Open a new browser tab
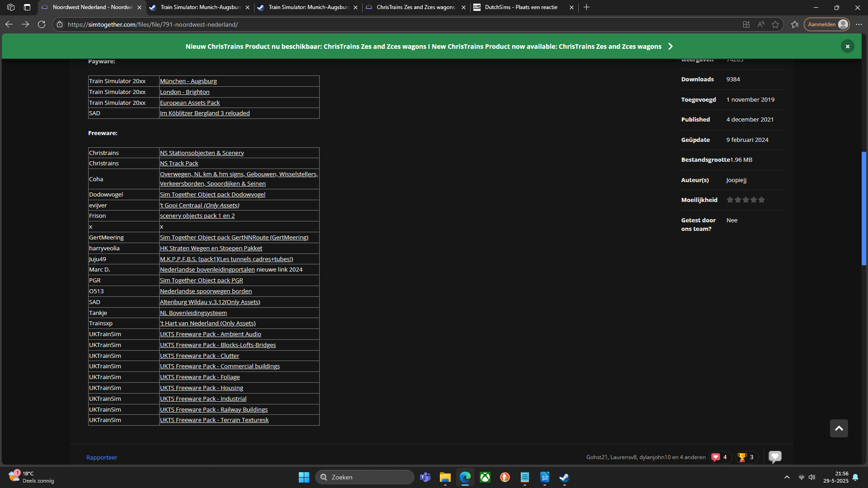Viewport: 868px width, 488px height. [587, 7]
